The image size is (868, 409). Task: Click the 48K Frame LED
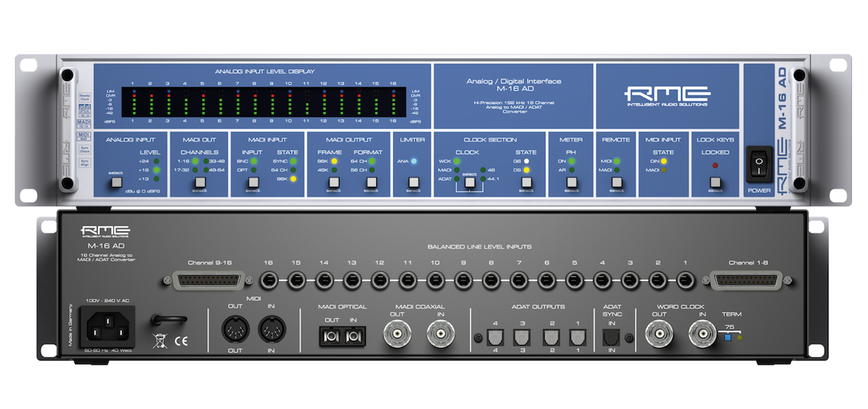click(334, 170)
